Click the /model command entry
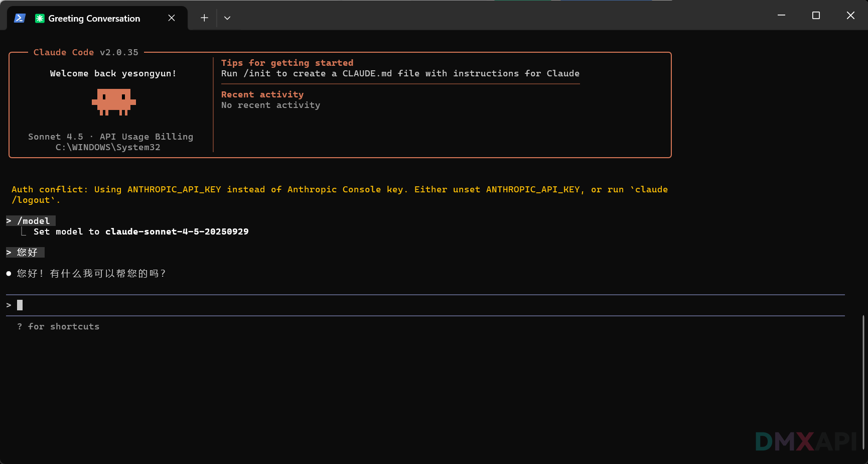This screenshot has height=464, width=868. click(34, 221)
